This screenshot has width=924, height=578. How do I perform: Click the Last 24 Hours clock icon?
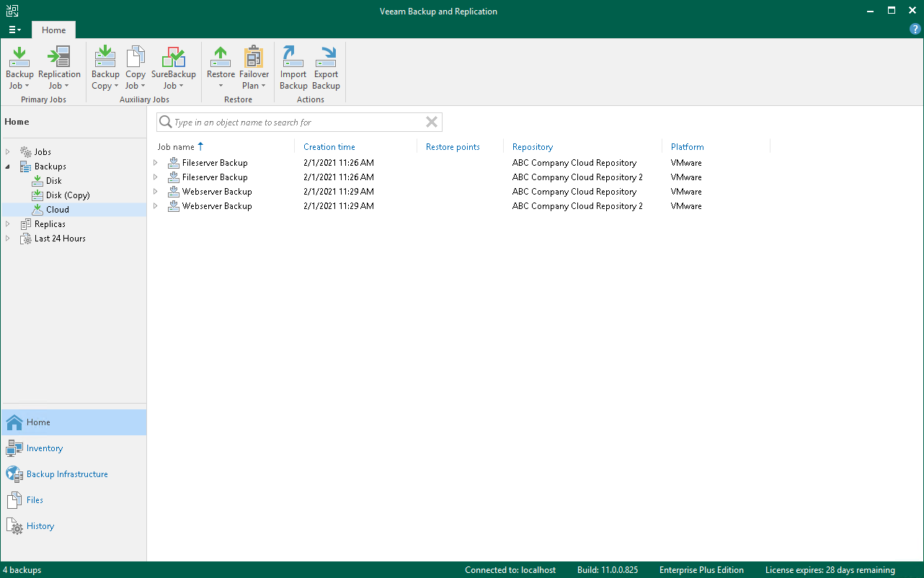point(26,239)
